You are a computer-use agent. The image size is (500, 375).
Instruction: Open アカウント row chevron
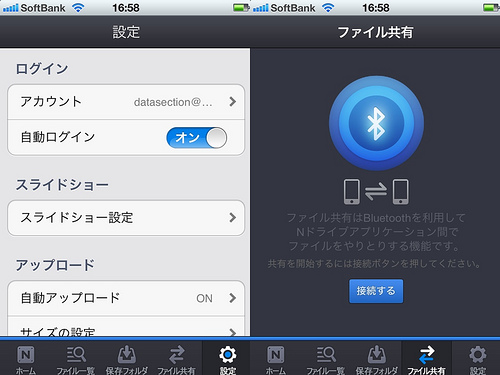point(233,102)
